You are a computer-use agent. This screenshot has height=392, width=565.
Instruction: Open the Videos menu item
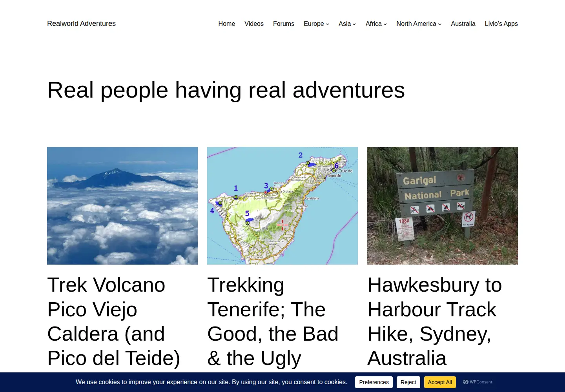coord(254,24)
